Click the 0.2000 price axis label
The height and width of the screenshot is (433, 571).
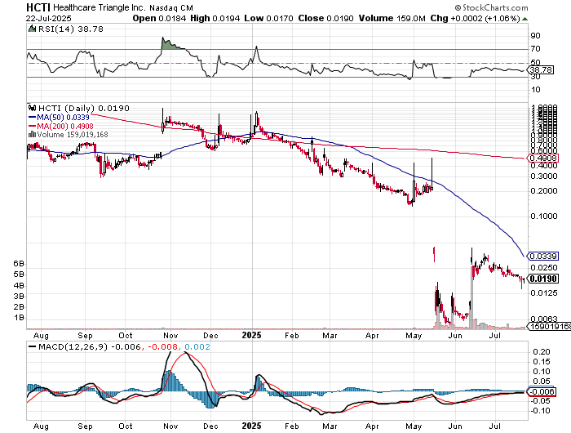click(x=544, y=191)
